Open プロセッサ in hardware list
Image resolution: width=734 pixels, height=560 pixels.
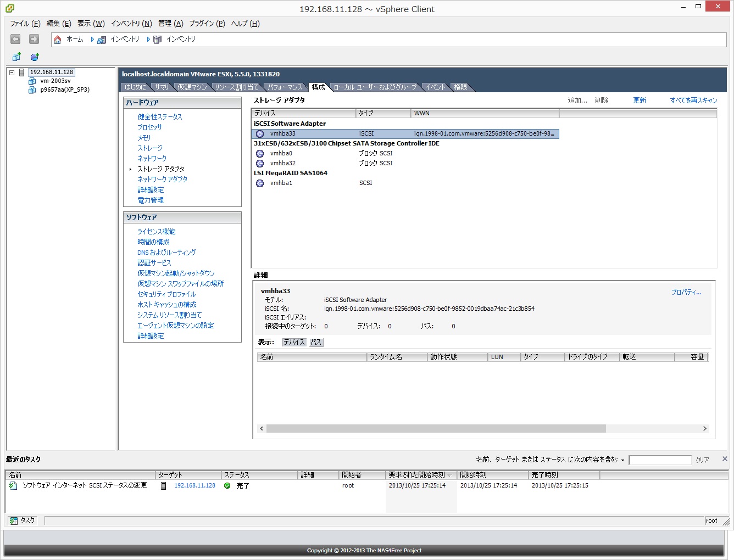(149, 127)
